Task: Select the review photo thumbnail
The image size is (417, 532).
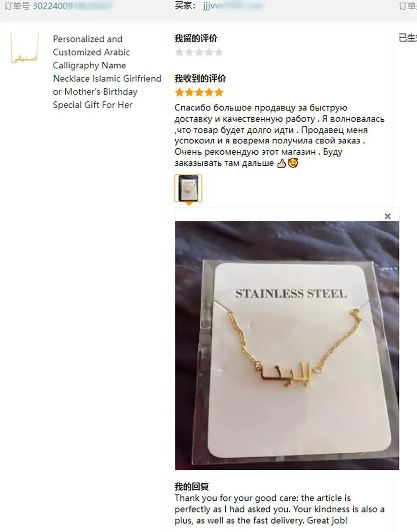Action: [x=188, y=188]
